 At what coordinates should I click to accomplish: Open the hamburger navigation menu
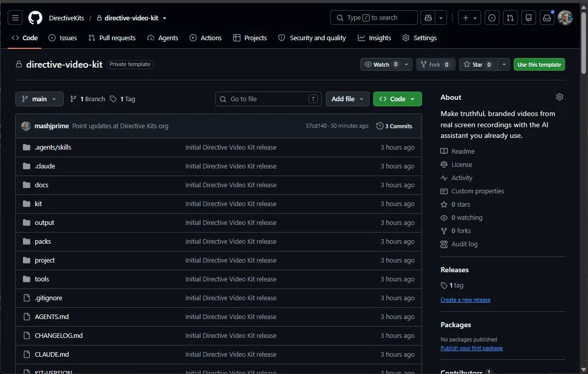click(15, 18)
